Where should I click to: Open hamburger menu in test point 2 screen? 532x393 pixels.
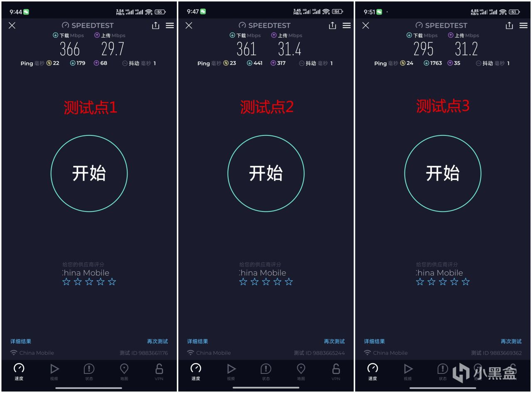click(x=347, y=25)
